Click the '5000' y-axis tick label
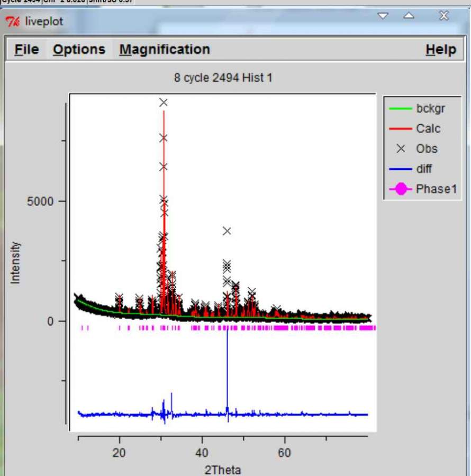Screen dimensions: 471x476 point(40,202)
